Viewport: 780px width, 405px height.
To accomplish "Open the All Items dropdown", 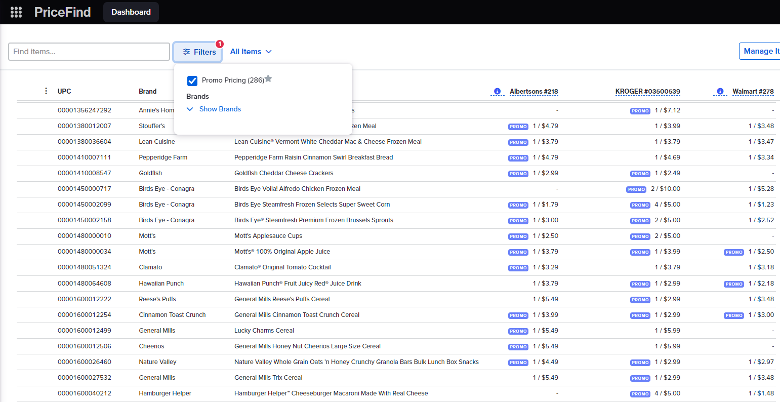I will (251, 52).
